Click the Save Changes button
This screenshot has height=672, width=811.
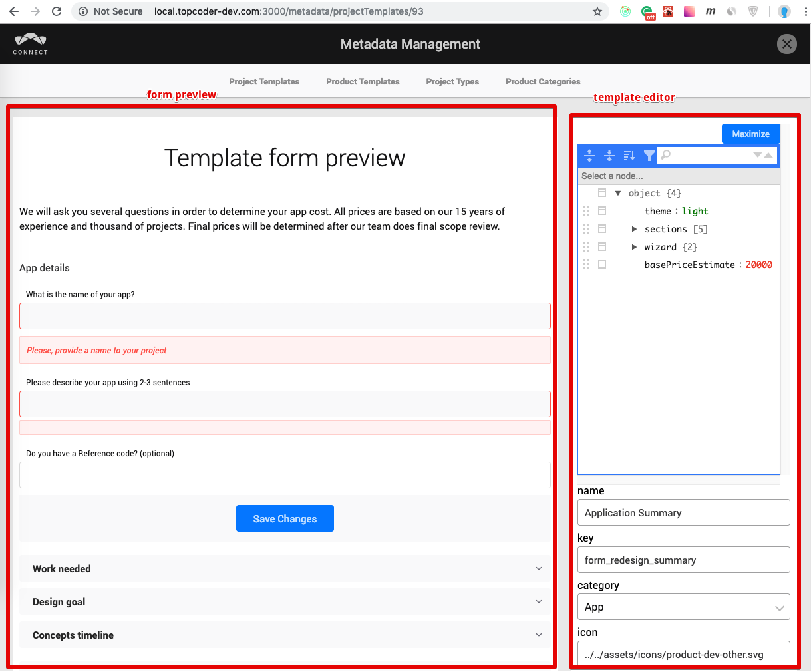[x=285, y=519]
